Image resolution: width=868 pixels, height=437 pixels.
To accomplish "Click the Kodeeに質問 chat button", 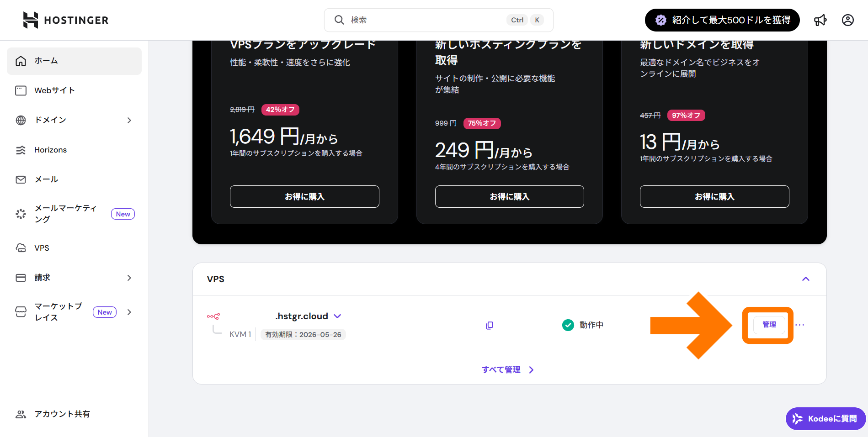I will coord(825,419).
